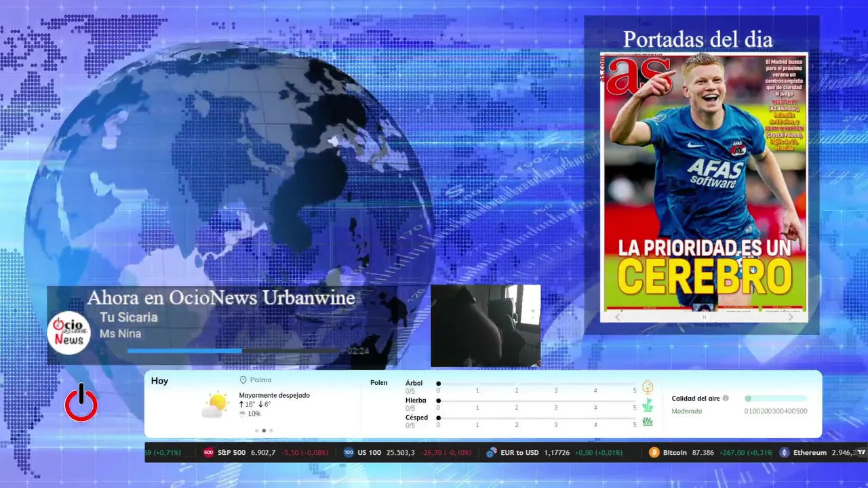Open US 100 ticker label
The image size is (868, 488).
[369, 453]
